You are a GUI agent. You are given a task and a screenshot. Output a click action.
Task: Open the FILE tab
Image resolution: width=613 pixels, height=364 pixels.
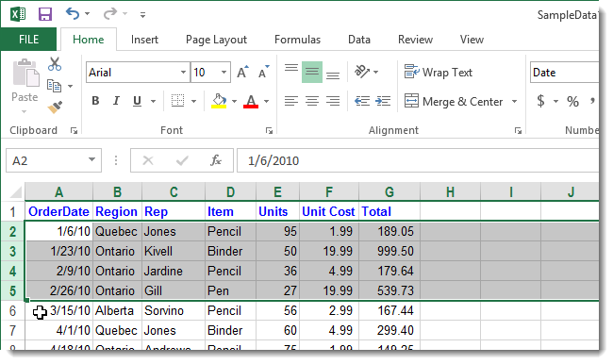28,40
